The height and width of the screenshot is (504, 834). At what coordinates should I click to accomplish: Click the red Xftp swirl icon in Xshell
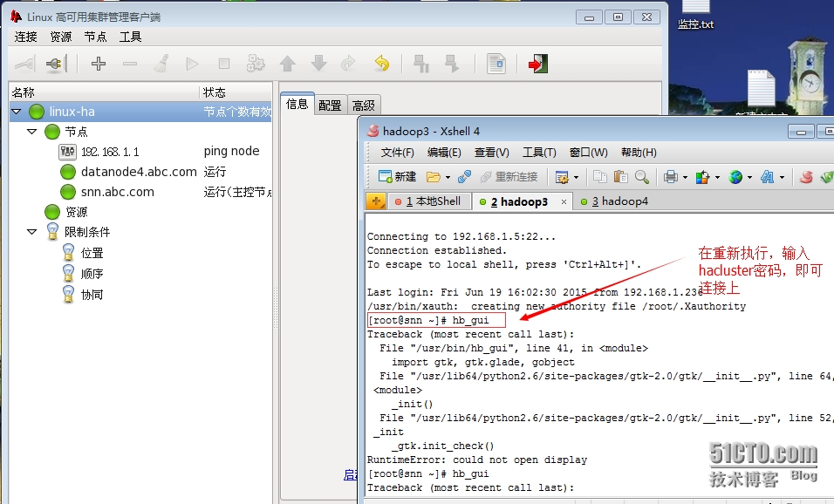pyautogui.click(x=806, y=176)
